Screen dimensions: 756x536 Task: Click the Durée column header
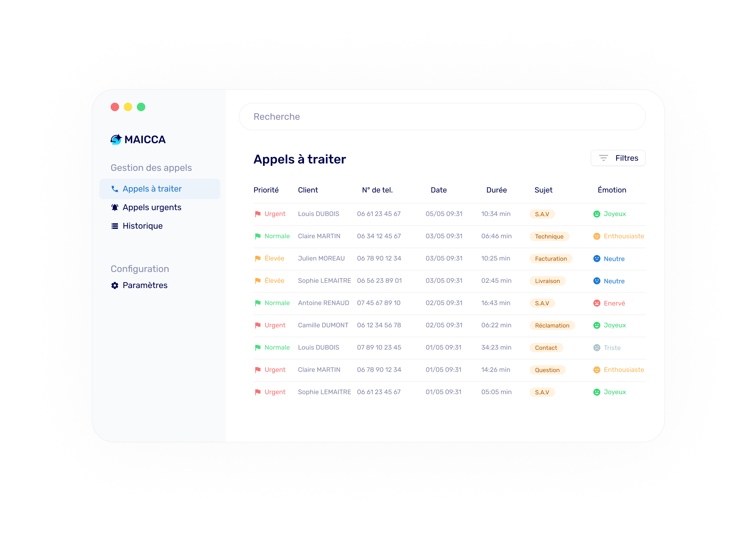coord(496,190)
